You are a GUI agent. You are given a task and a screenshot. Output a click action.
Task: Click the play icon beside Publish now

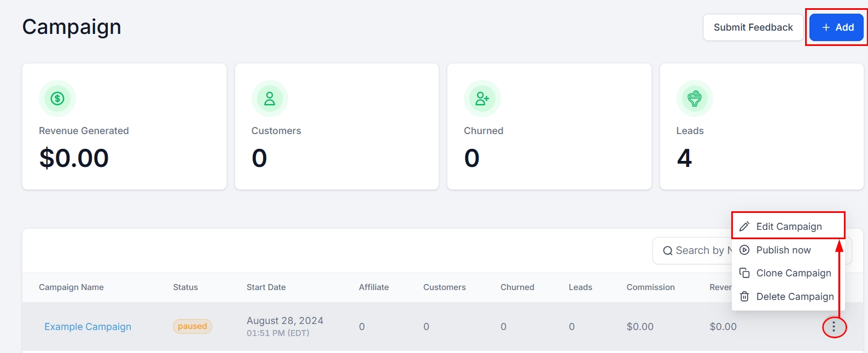[744, 250]
